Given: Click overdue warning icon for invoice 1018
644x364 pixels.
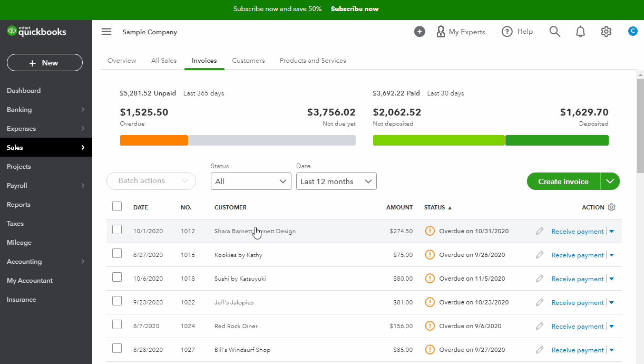Looking at the screenshot, I should tap(430, 278).
